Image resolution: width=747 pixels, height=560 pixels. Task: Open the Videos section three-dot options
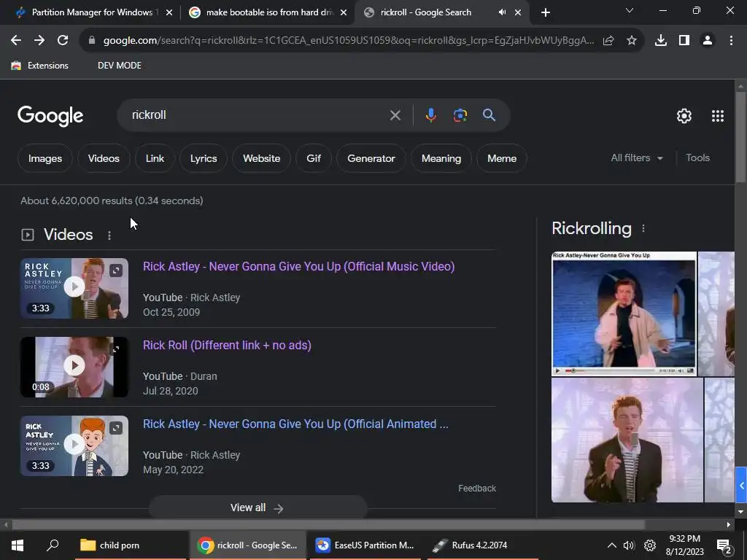click(x=109, y=236)
